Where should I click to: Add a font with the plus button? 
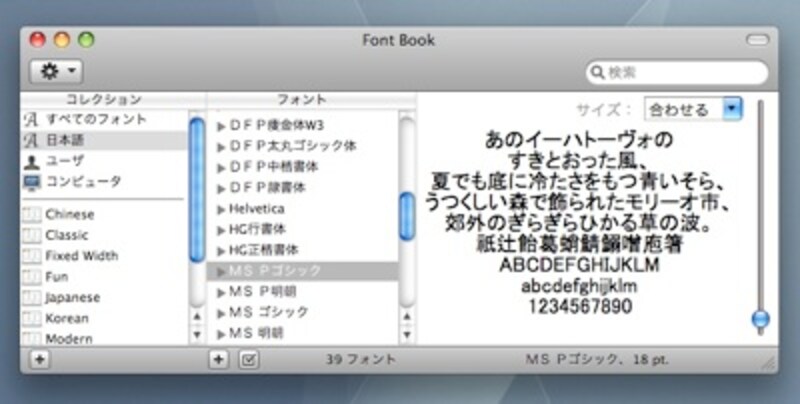point(218,360)
